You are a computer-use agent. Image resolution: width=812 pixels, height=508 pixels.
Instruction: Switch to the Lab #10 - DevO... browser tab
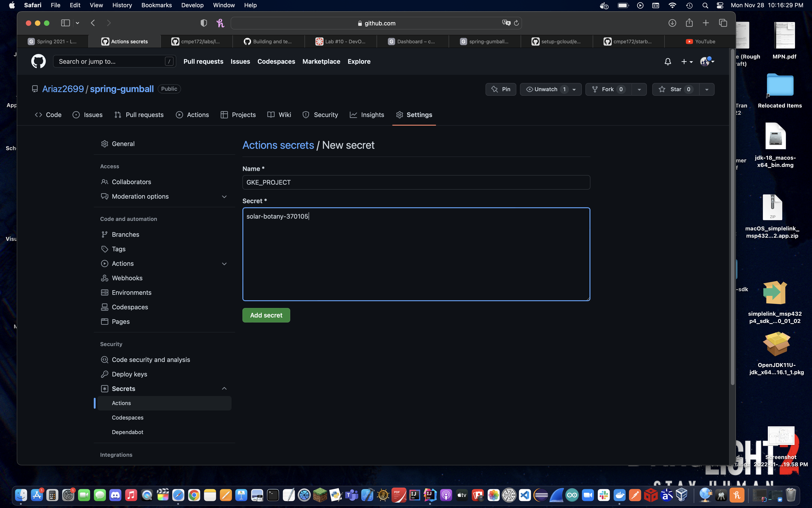340,42
